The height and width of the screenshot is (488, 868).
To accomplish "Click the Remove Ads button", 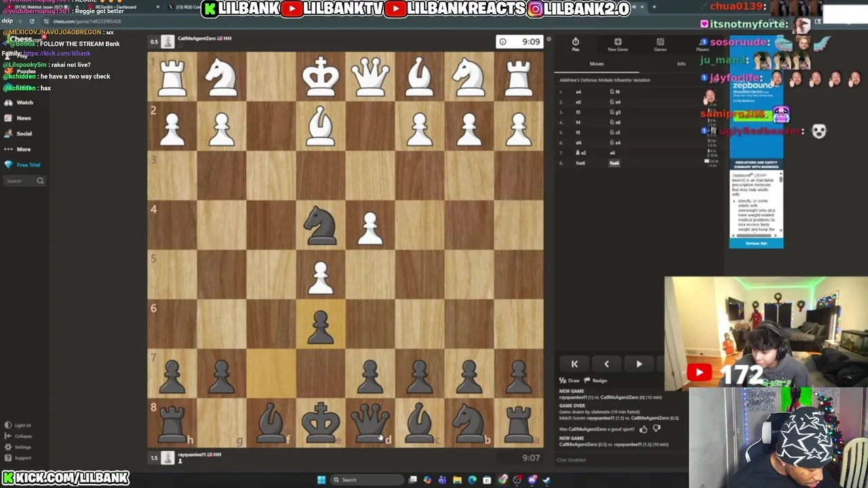I will 756,243.
